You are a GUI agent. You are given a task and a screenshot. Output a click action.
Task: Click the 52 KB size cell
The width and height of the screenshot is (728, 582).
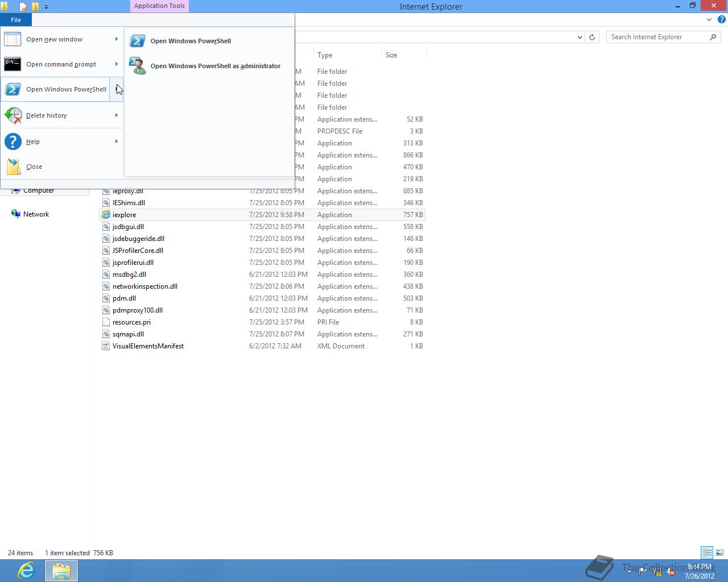(x=415, y=119)
